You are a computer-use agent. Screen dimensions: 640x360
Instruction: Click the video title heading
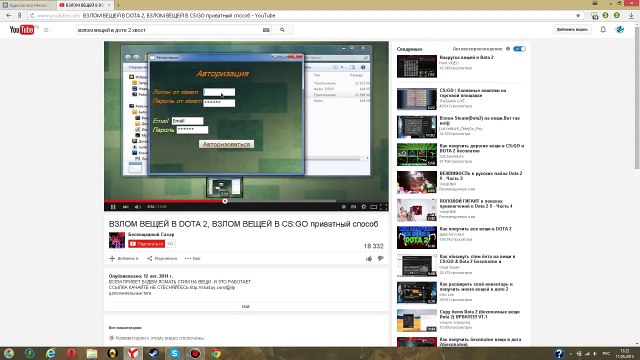[x=243, y=224]
